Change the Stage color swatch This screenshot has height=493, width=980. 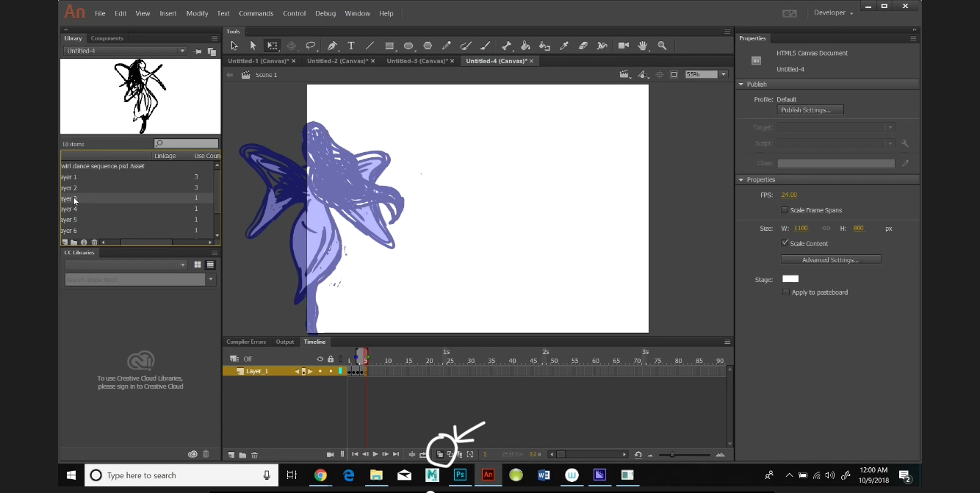[790, 278]
